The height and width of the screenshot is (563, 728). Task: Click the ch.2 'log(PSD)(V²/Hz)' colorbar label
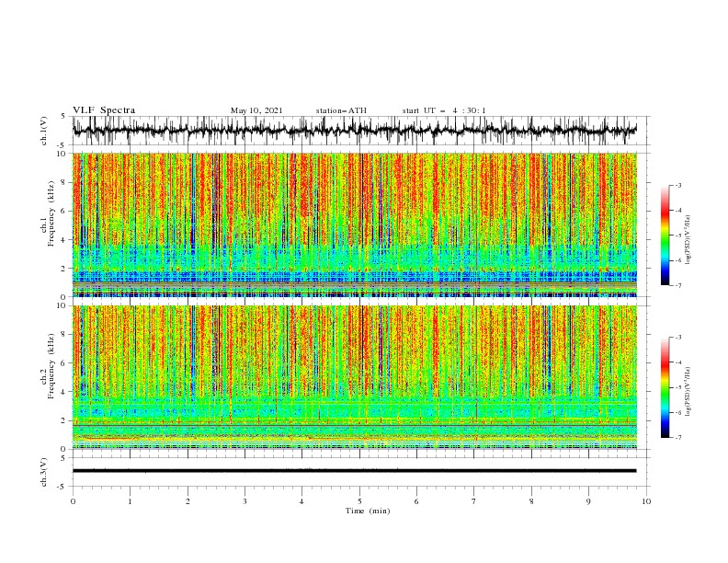[688, 391]
